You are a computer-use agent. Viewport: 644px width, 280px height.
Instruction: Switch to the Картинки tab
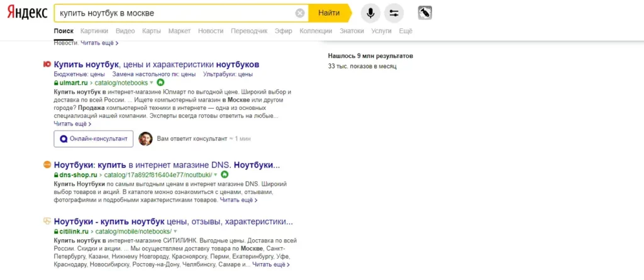pyautogui.click(x=94, y=31)
